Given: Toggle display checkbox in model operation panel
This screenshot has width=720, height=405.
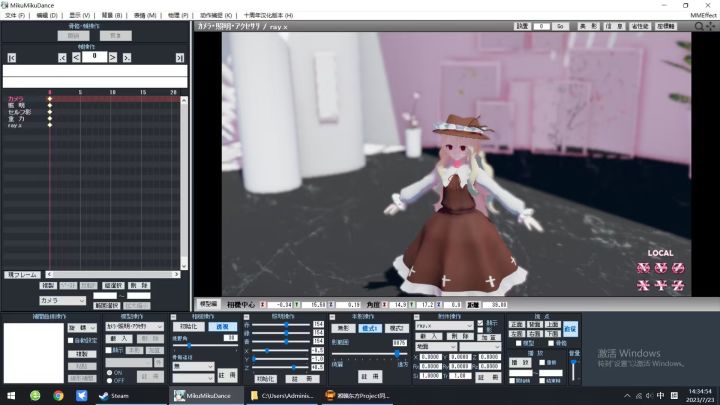Looking at the screenshot, I should (x=109, y=350).
